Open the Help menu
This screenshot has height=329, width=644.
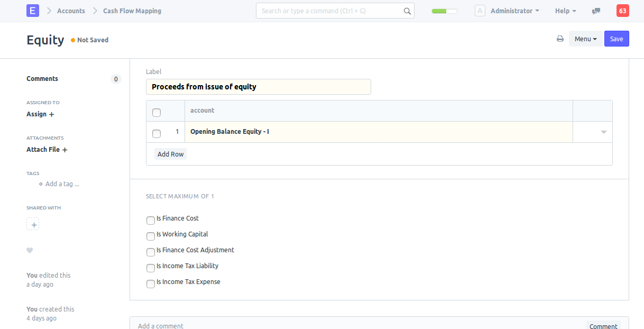click(565, 11)
